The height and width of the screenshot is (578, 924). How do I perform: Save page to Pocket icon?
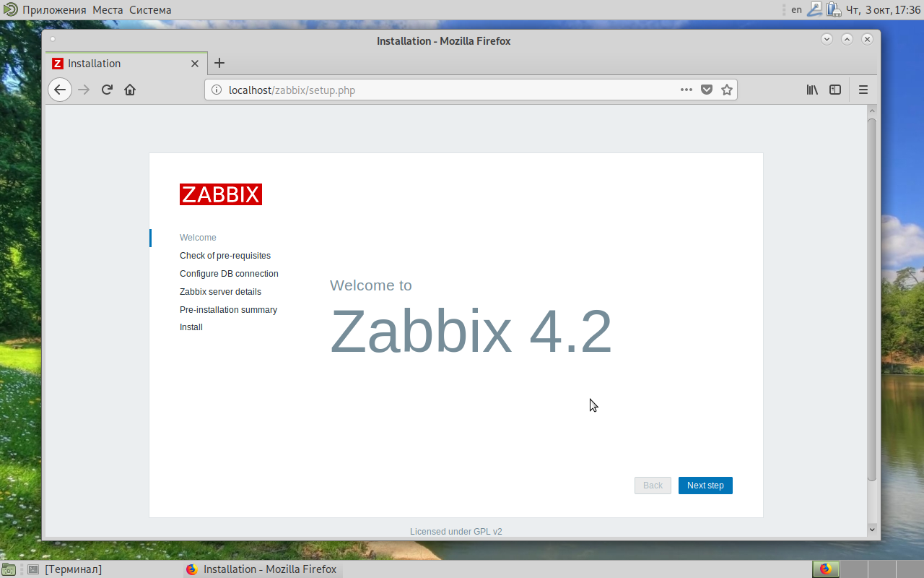click(x=707, y=90)
